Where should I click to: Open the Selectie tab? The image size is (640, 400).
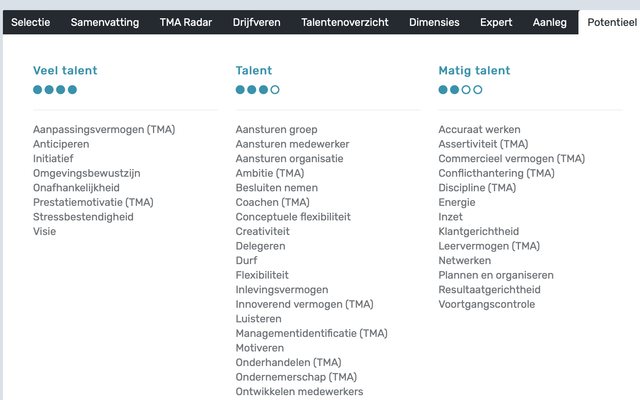(31, 22)
